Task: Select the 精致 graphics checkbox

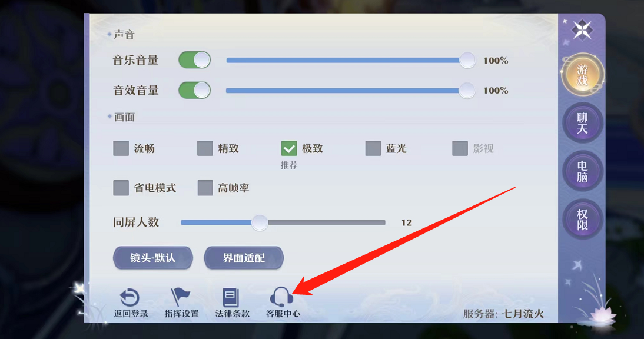Action: pyautogui.click(x=205, y=148)
